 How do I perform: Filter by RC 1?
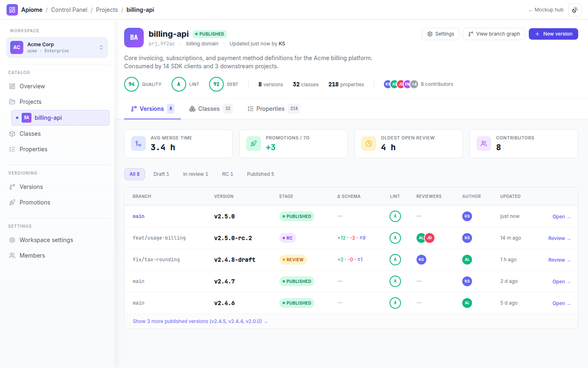[227, 174]
